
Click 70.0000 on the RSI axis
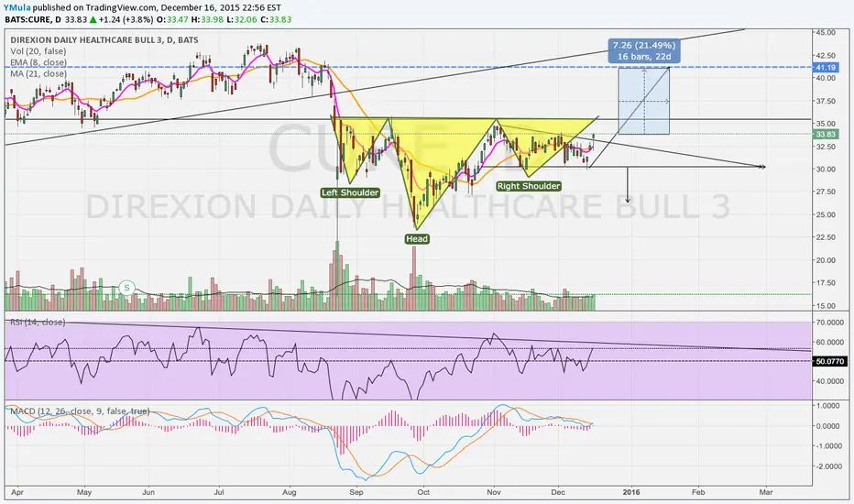coord(829,322)
